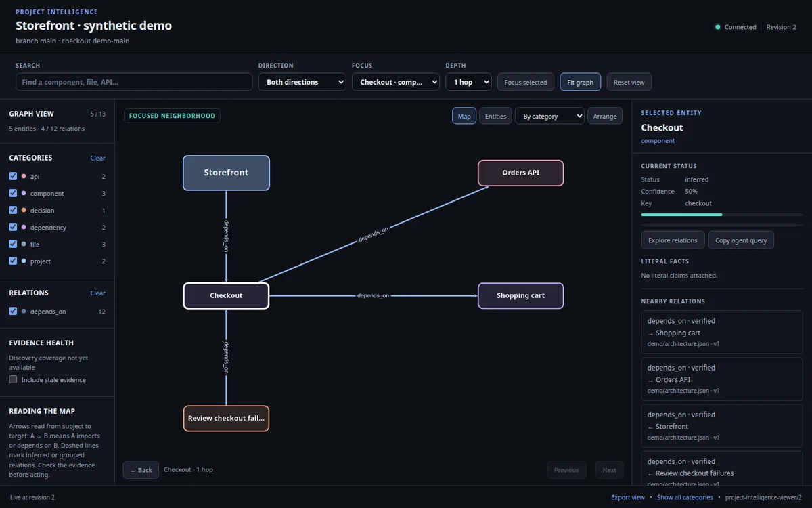Switch to the Entities view tab
The image size is (812, 508).
(495, 117)
